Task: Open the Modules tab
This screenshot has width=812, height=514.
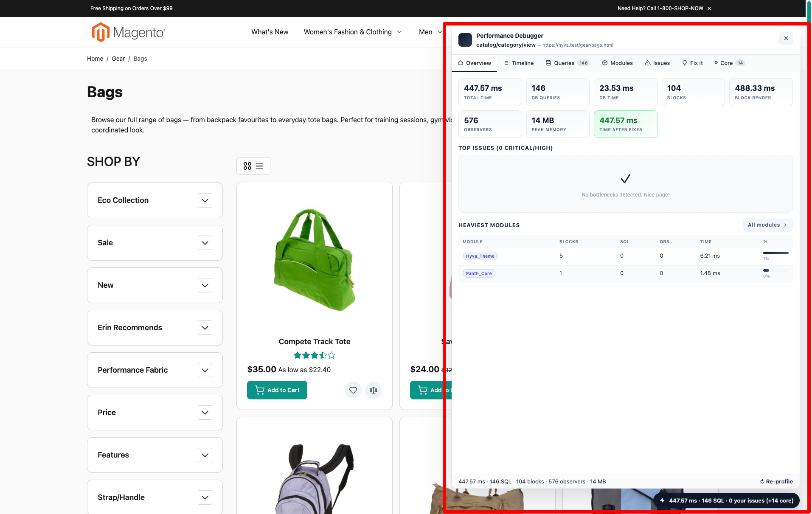Action: point(617,63)
